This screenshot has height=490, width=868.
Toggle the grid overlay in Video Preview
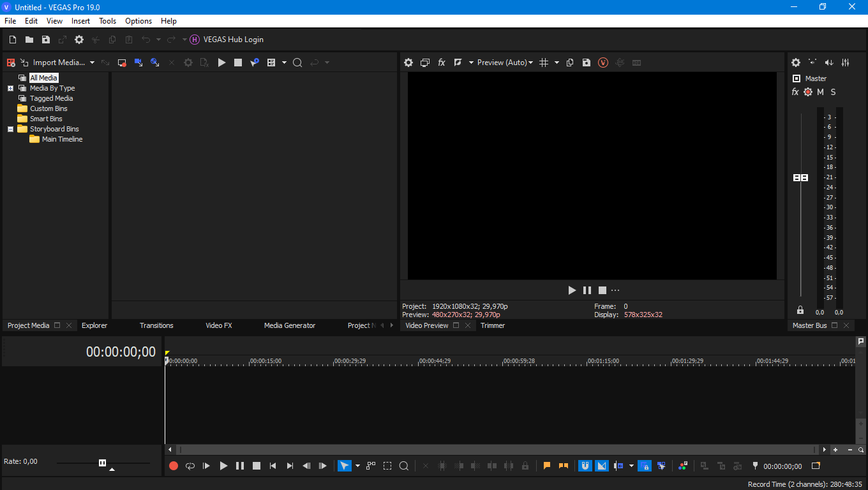tap(544, 63)
